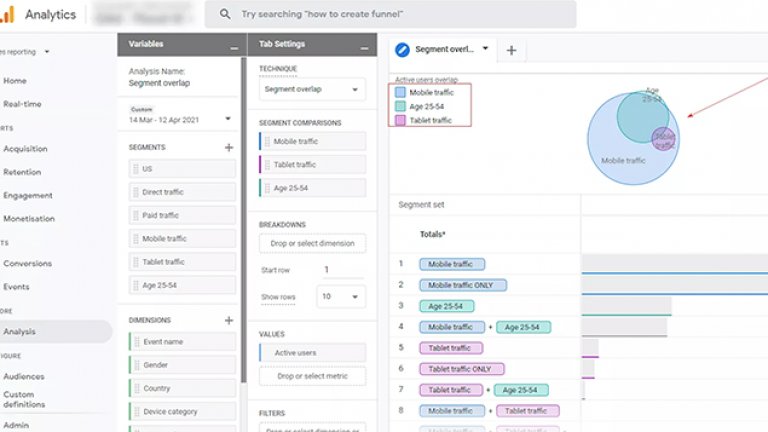Add a new dimension with plus icon
The image size is (768, 432).
229,320
